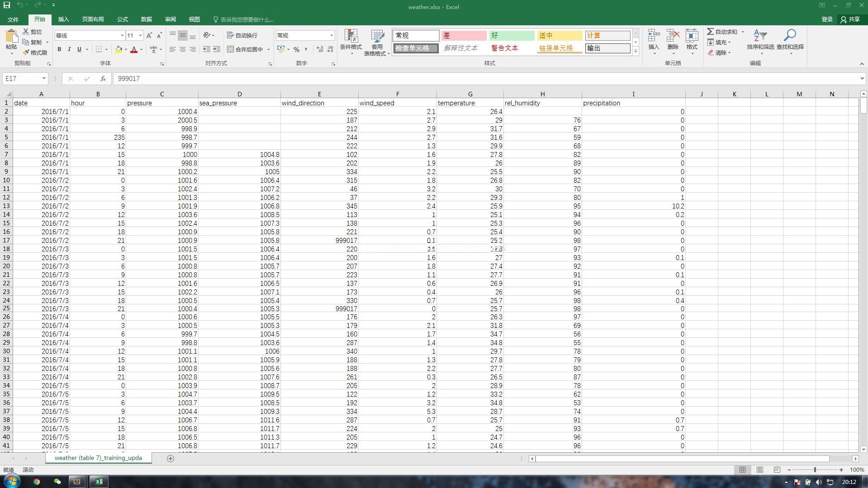Image resolution: width=868 pixels, height=488 pixels.
Task: Save the workbook from the quick access toolbar
Action: 7,5
